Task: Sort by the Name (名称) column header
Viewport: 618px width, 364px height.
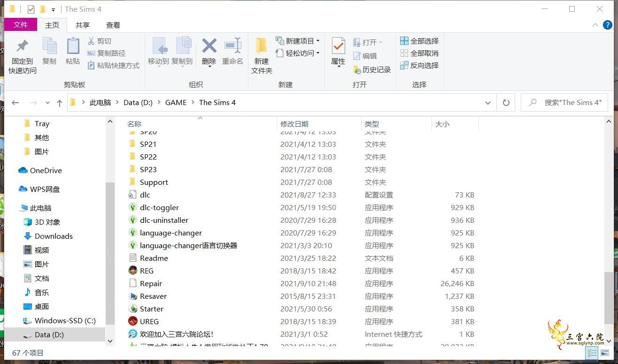Action: [134, 124]
